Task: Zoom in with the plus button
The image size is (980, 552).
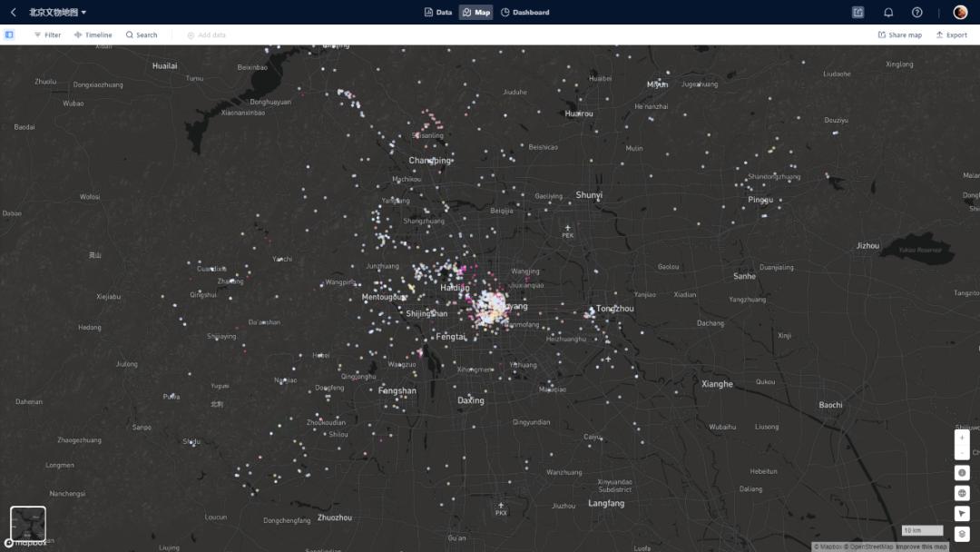Action: 962,438
